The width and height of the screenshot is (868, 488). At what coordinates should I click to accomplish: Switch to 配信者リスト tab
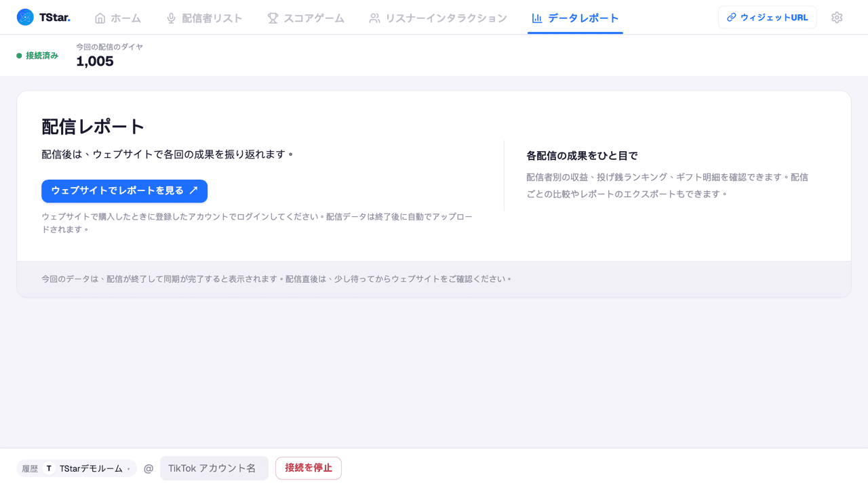click(204, 18)
